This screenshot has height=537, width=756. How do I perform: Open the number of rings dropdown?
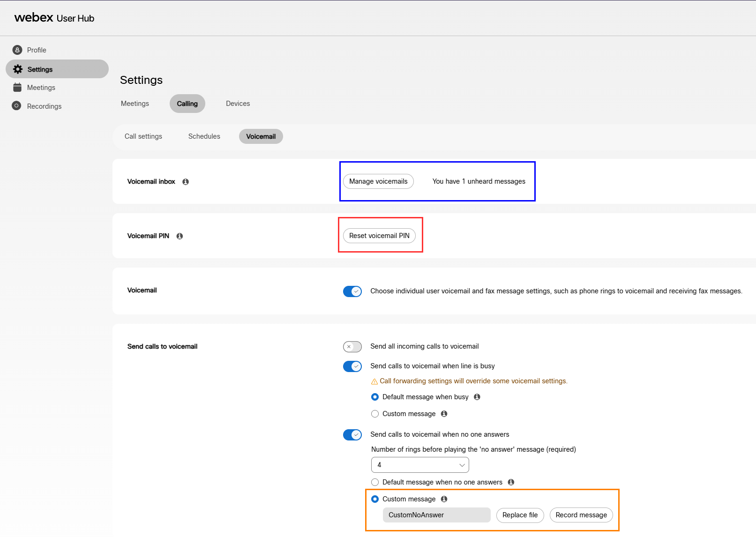(420, 465)
